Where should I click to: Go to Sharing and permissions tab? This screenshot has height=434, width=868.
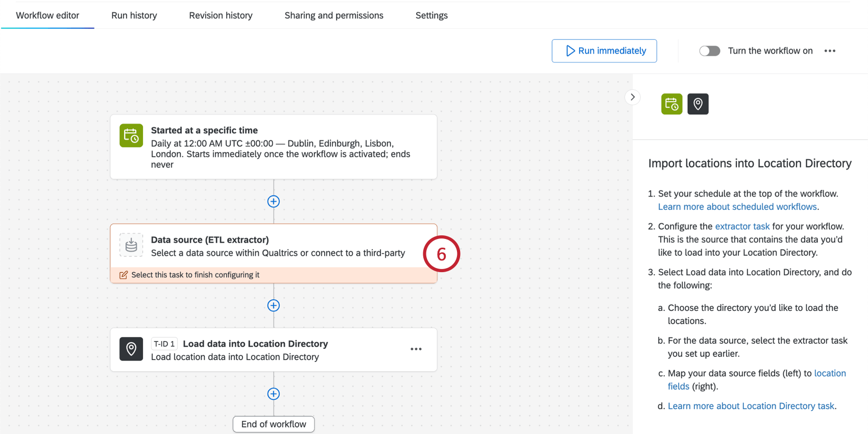pyautogui.click(x=334, y=15)
